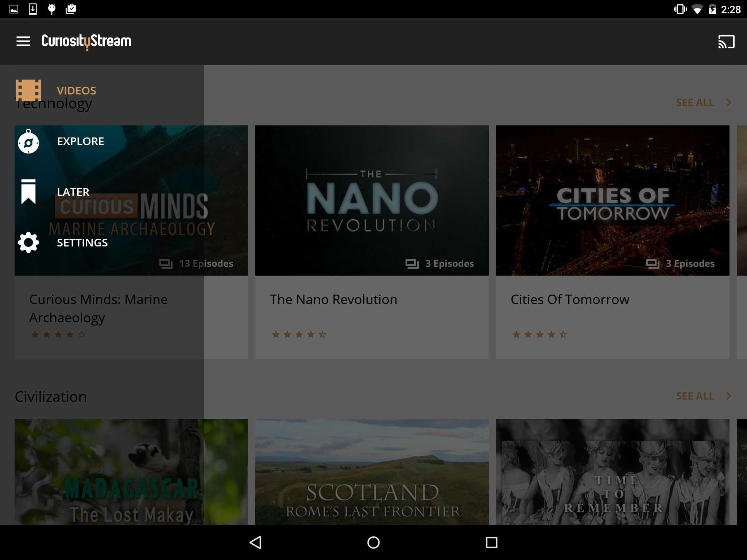Open Scotland Rome's Last Frontier thumbnail
This screenshot has width=747, height=560.
(372, 472)
